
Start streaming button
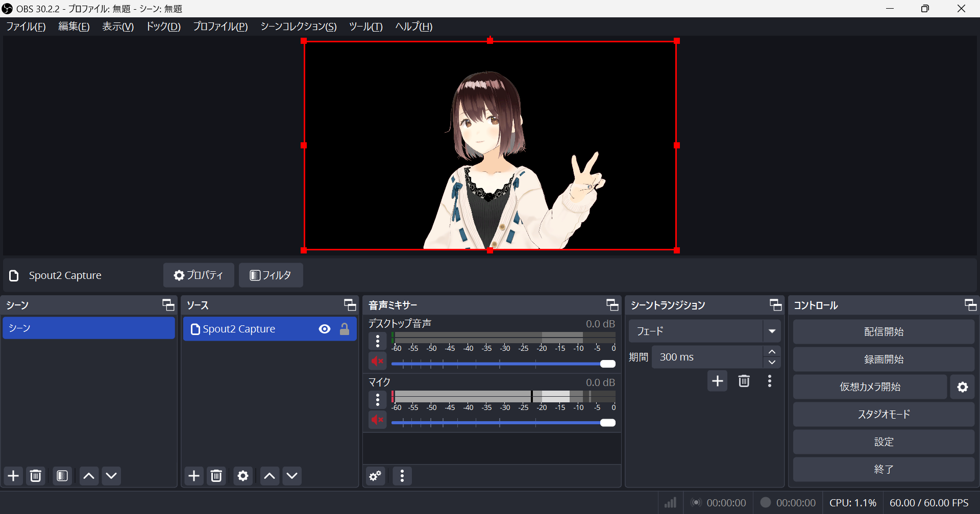coord(884,332)
